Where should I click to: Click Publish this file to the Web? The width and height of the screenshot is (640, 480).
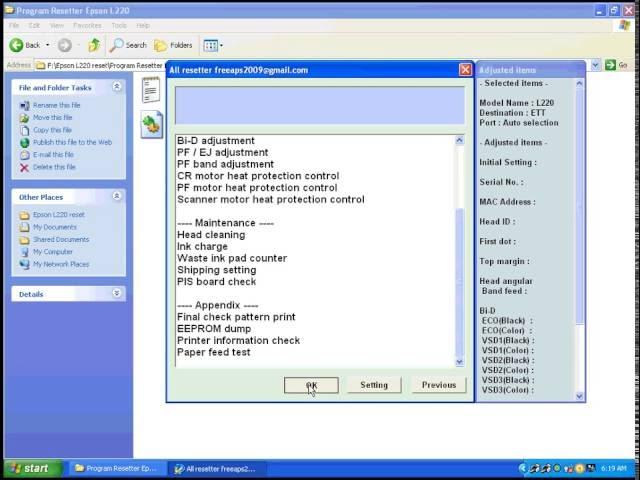pyautogui.click(x=72, y=142)
